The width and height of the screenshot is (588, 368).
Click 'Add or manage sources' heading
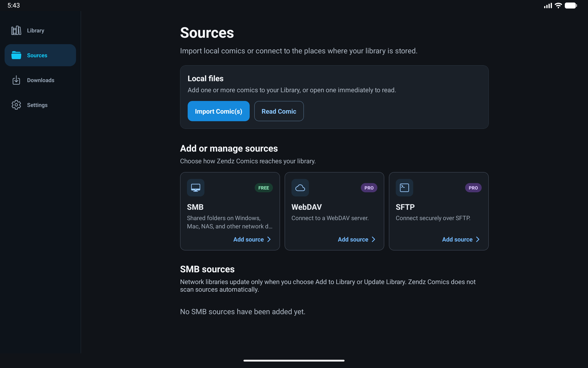click(x=229, y=149)
